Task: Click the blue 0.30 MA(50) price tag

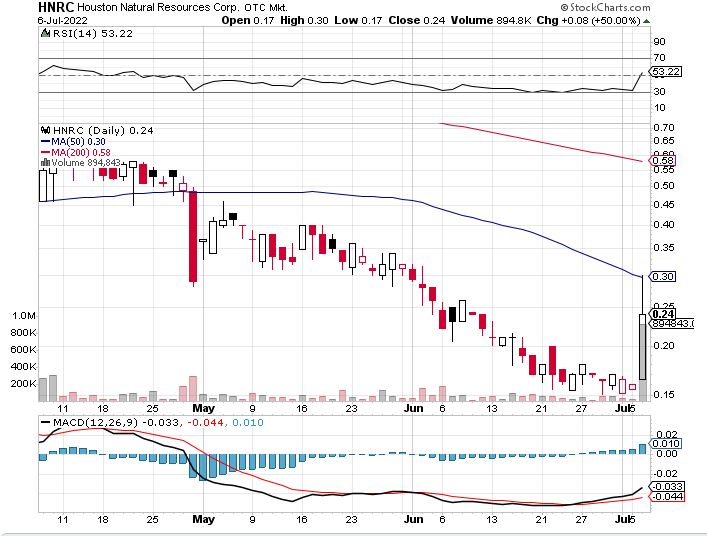Action: pyautogui.click(x=663, y=276)
